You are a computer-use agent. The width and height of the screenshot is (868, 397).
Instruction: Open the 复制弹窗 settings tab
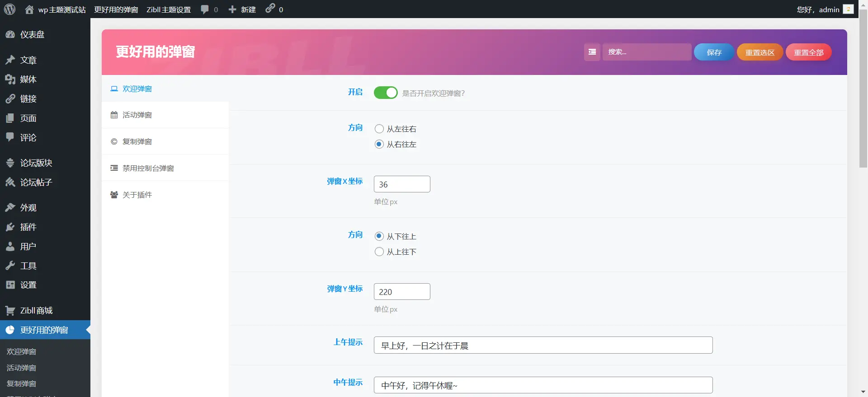pos(165,141)
